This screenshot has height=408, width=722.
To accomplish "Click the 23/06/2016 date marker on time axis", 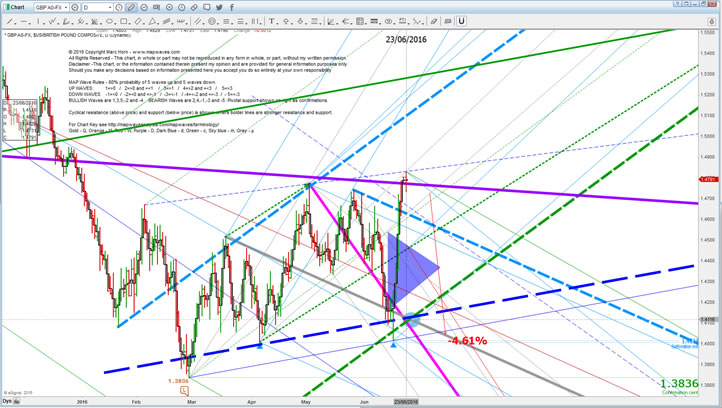I will (x=404, y=401).
